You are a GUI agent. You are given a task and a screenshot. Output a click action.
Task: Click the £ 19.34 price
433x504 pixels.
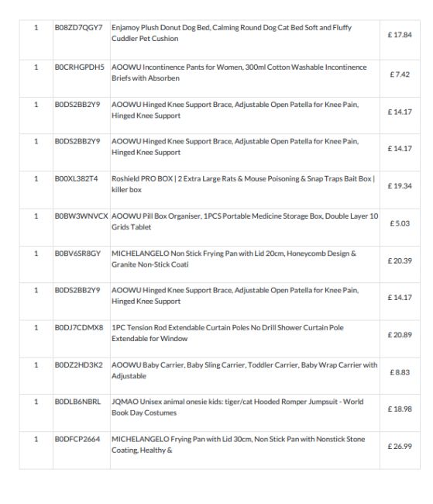click(400, 186)
